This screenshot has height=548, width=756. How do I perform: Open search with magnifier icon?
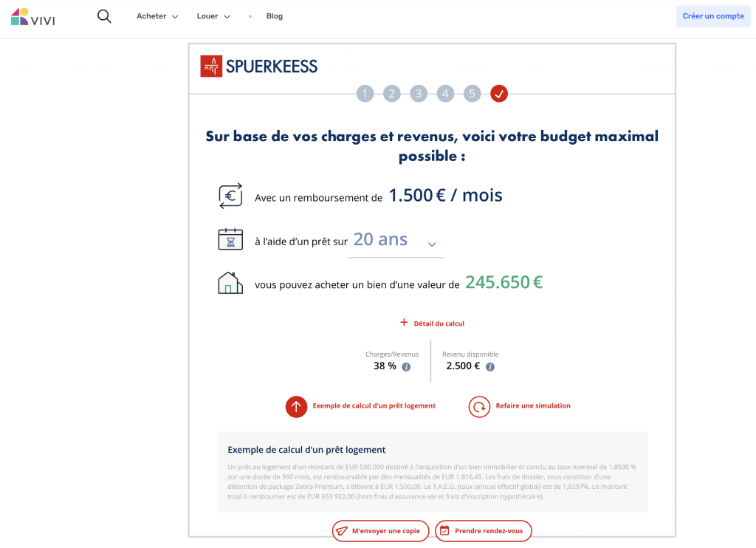104,16
